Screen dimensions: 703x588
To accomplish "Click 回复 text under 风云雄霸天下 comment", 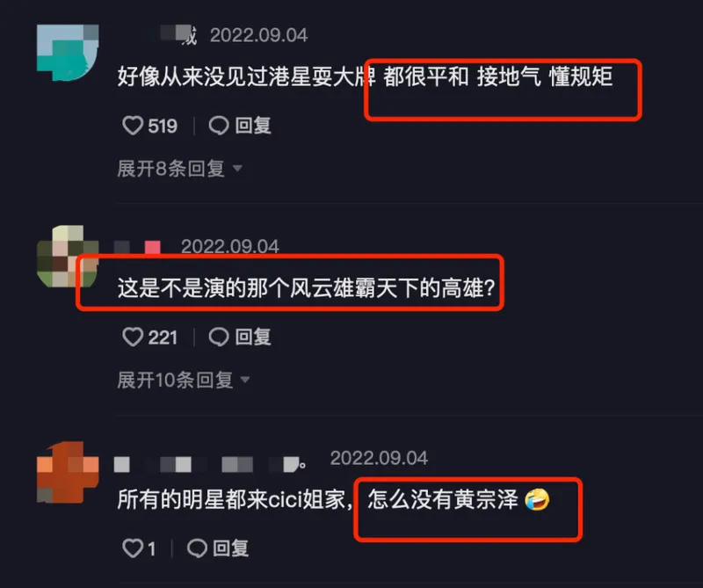I will 253,337.
